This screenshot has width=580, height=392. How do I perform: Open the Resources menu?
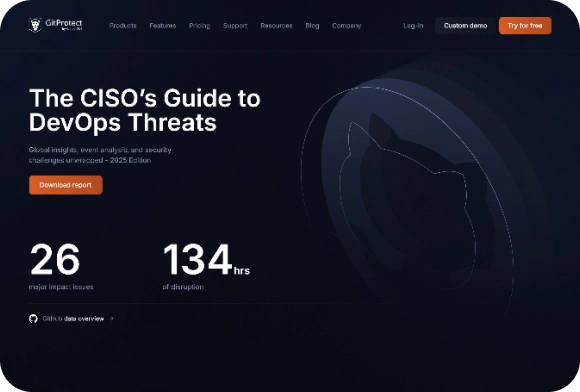coord(276,26)
